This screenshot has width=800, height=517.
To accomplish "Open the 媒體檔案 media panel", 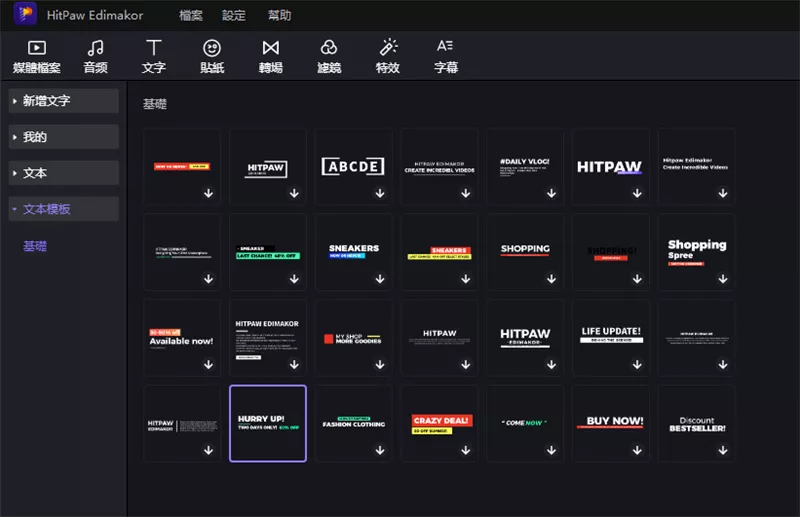I will click(37, 57).
